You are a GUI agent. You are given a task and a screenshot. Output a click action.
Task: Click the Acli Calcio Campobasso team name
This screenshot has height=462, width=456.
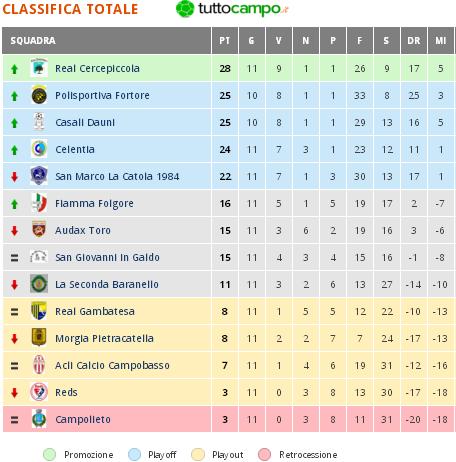click(x=112, y=365)
